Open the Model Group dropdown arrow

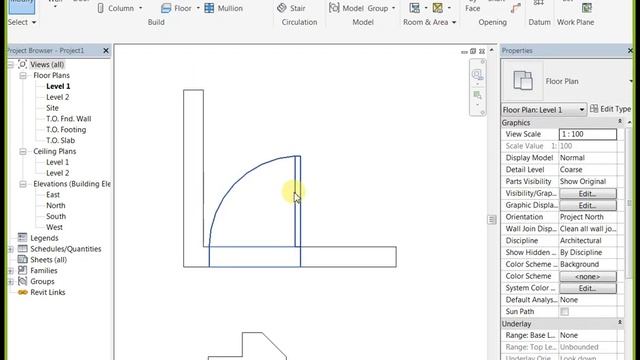pyautogui.click(x=393, y=8)
